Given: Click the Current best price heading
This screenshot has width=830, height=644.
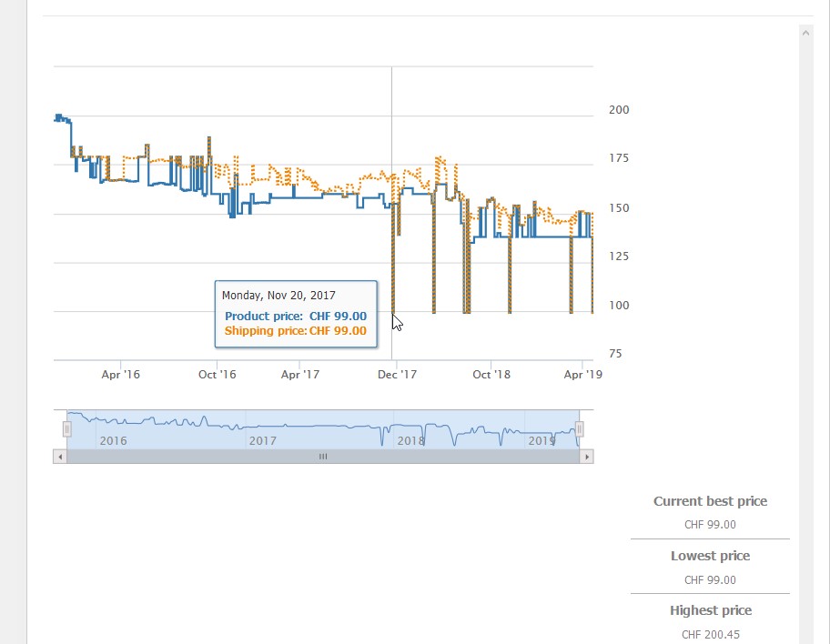Looking at the screenshot, I should 710,501.
